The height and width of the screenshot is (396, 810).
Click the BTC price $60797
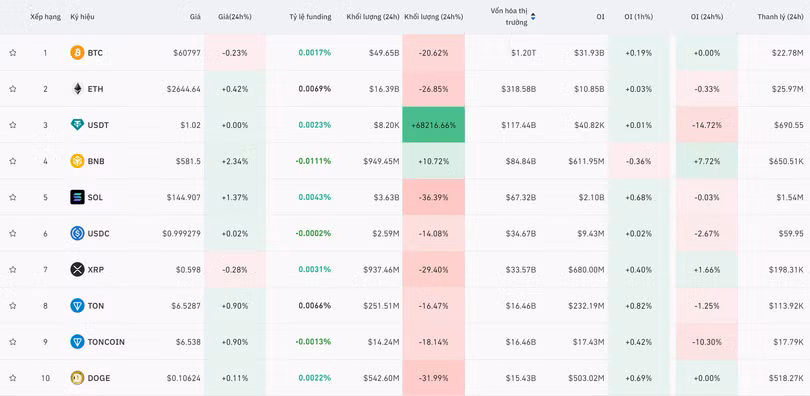pyautogui.click(x=188, y=53)
